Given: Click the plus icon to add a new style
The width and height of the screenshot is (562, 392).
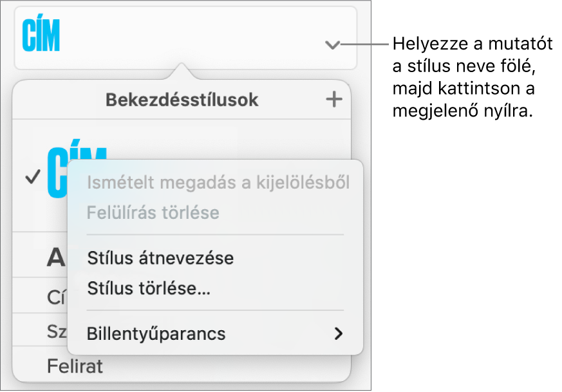Looking at the screenshot, I should [x=333, y=100].
